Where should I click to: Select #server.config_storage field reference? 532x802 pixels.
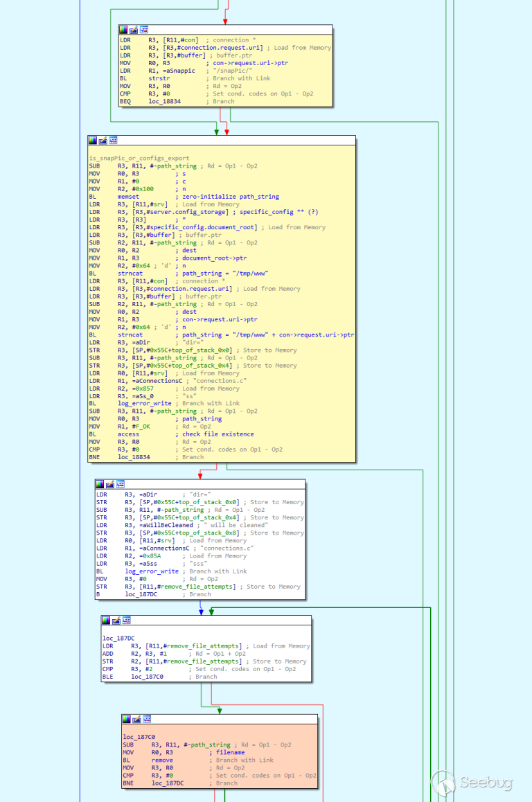tap(187, 212)
